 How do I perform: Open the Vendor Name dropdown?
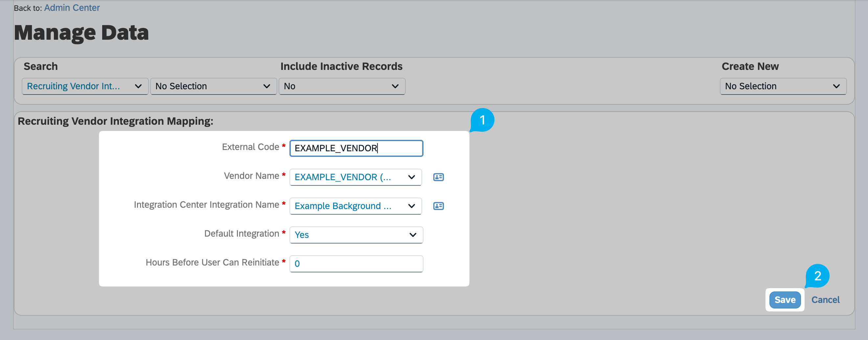[x=355, y=178]
